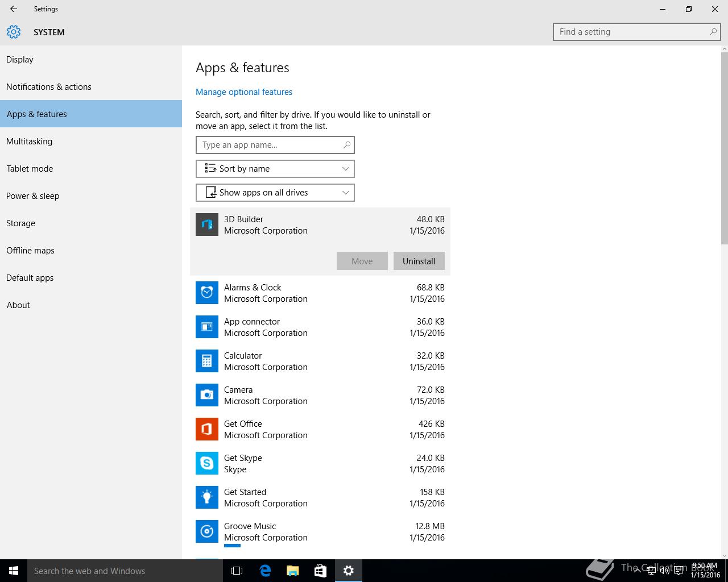Open Display settings
The image size is (728, 582).
click(91, 60)
